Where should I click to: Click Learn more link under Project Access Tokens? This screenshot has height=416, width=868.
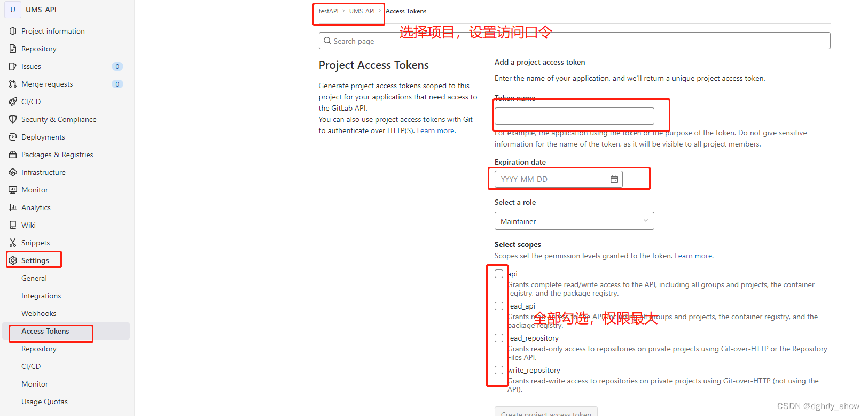click(436, 130)
